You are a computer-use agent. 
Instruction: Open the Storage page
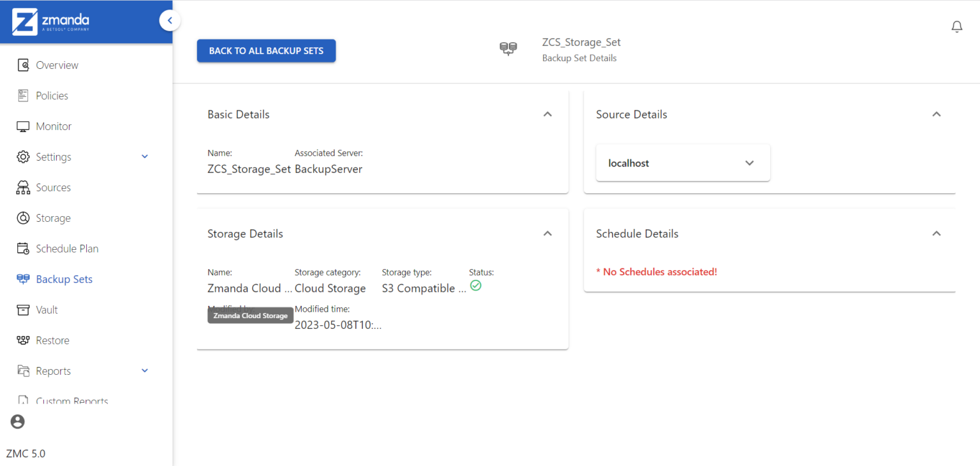pyautogui.click(x=23, y=217)
